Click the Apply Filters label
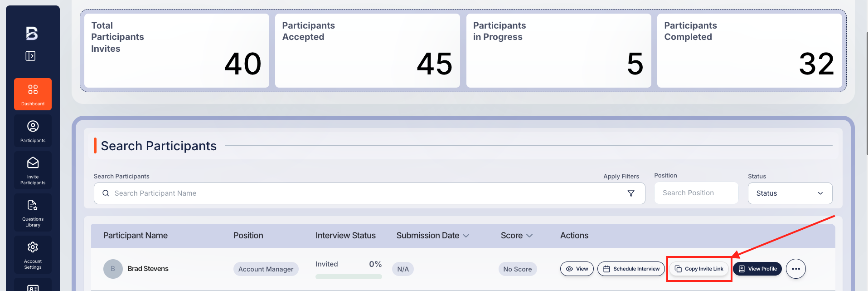This screenshot has width=868, height=291. 621,176
